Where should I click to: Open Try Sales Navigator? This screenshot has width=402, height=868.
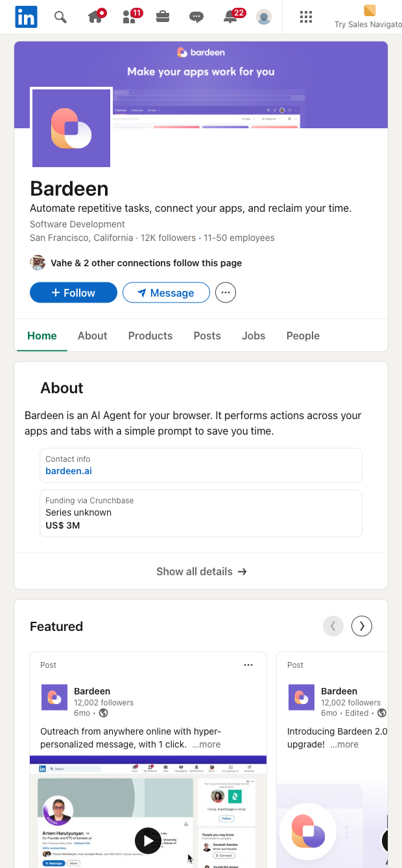click(368, 17)
